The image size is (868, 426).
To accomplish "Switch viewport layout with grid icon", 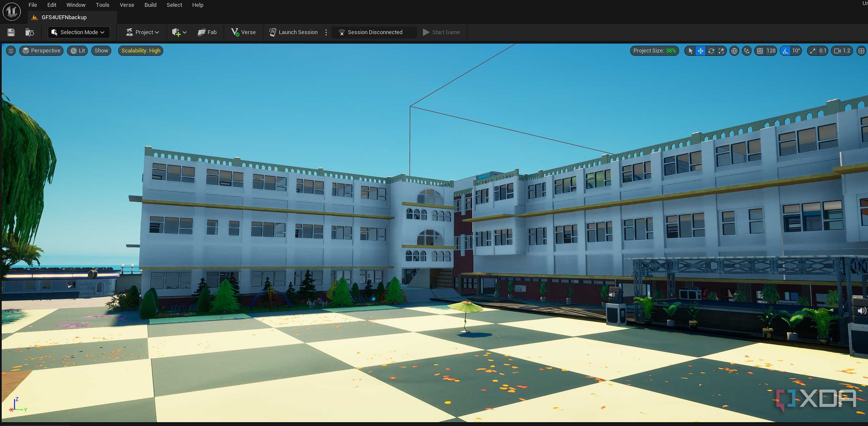I will point(861,51).
